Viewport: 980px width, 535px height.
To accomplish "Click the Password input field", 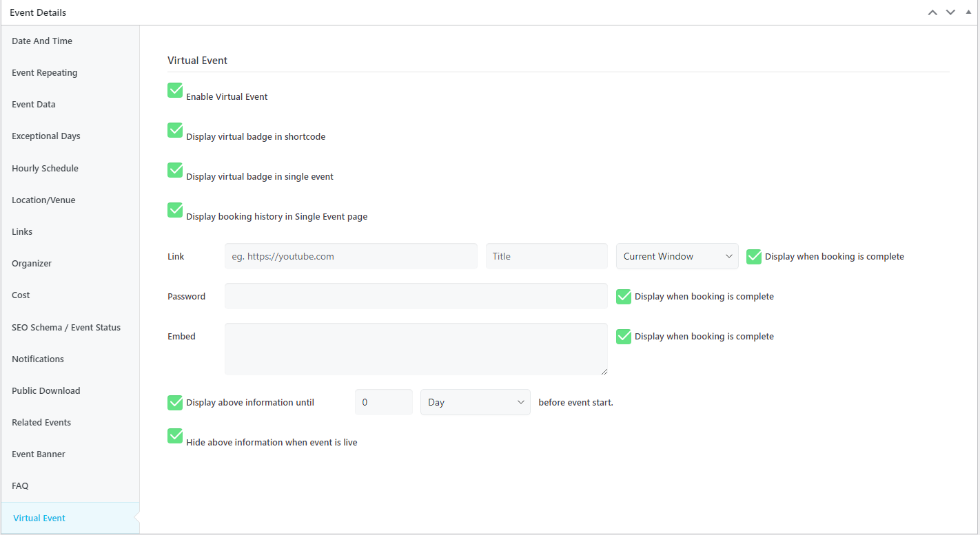I will point(416,296).
